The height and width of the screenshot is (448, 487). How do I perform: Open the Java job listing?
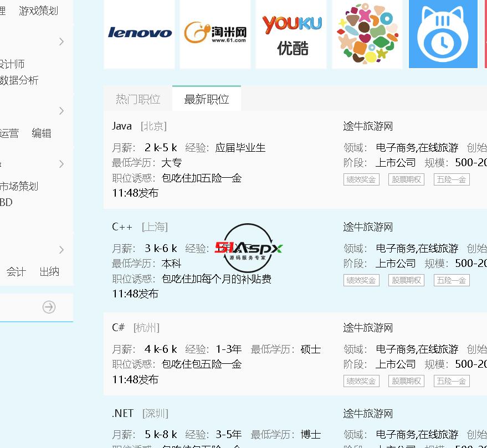[122, 126]
